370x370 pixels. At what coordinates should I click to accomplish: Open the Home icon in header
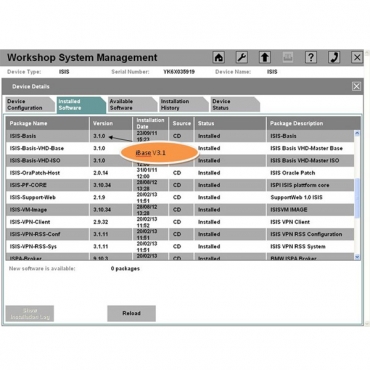tap(219, 57)
